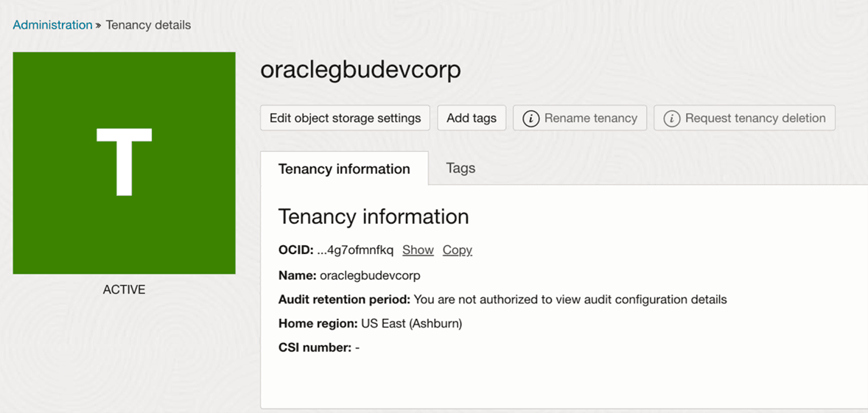Click the breadcrumb separator arrow
The image size is (868, 413).
pos(98,25)
